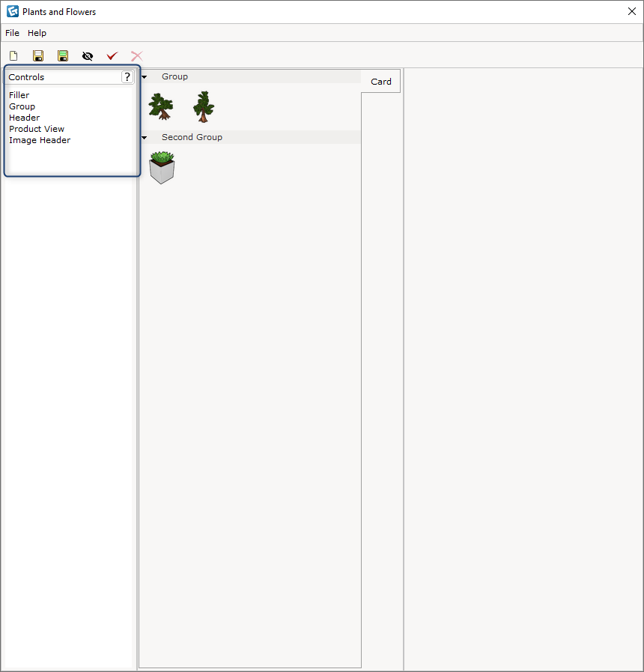The width and height of the screenshot is (644, 672).
Task: Switch to the Card tab
Action: 381,81
